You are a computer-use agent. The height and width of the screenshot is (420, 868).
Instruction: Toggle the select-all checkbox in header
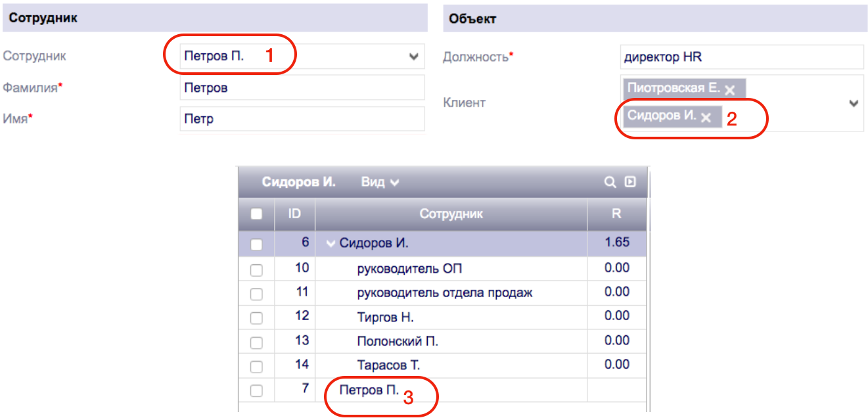(256, 214)
